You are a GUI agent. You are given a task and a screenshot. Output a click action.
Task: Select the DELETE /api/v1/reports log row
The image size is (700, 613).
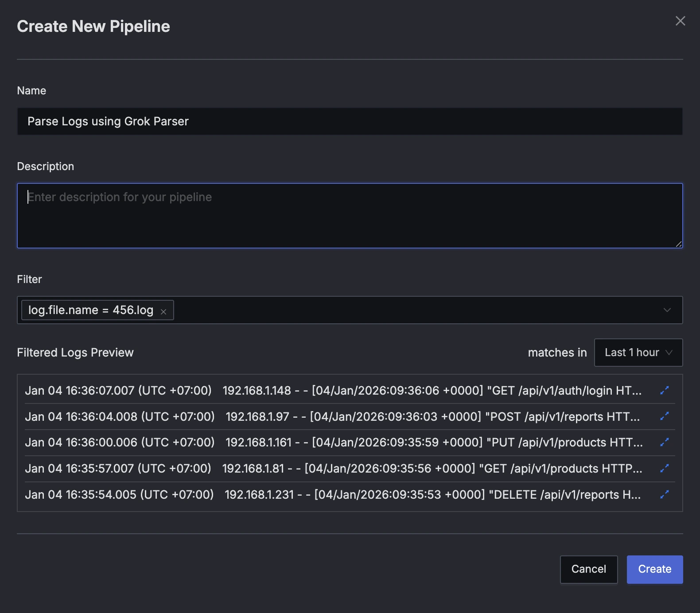(333, 494)
